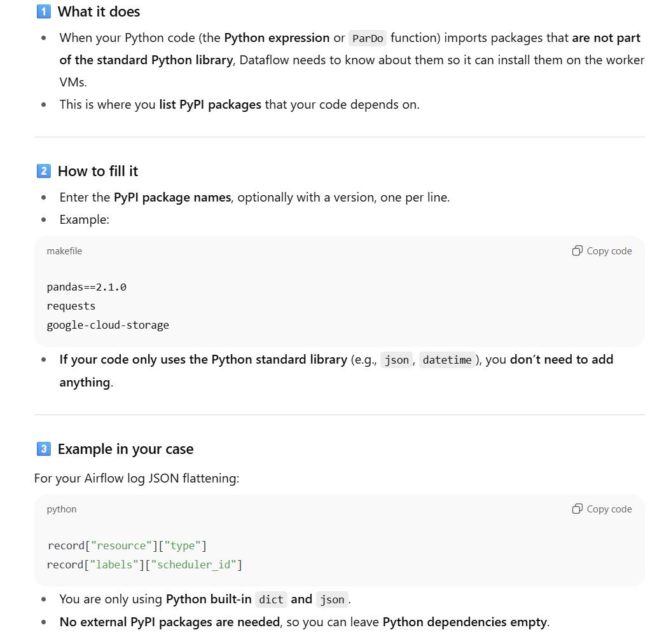Click the number 1 emoji beside What it does
The image size is (664, 644).
[43, 11]
